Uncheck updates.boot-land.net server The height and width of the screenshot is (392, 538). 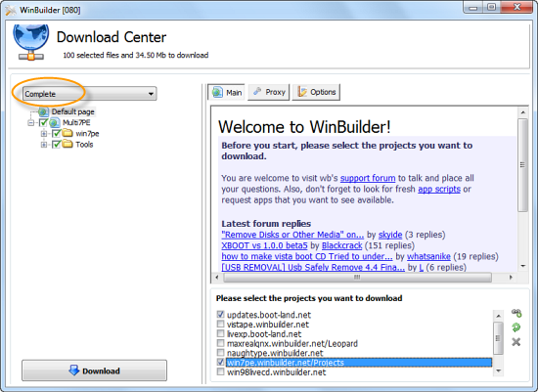[221, 314]
